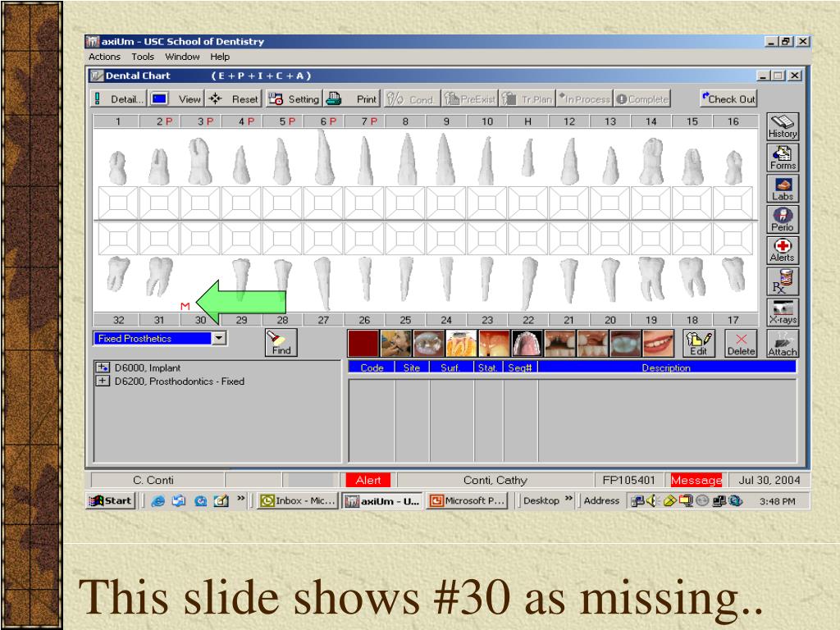Click the Code column header
Image resolution: width=840 pixels, height=630 pixels.
pos(372,367)
